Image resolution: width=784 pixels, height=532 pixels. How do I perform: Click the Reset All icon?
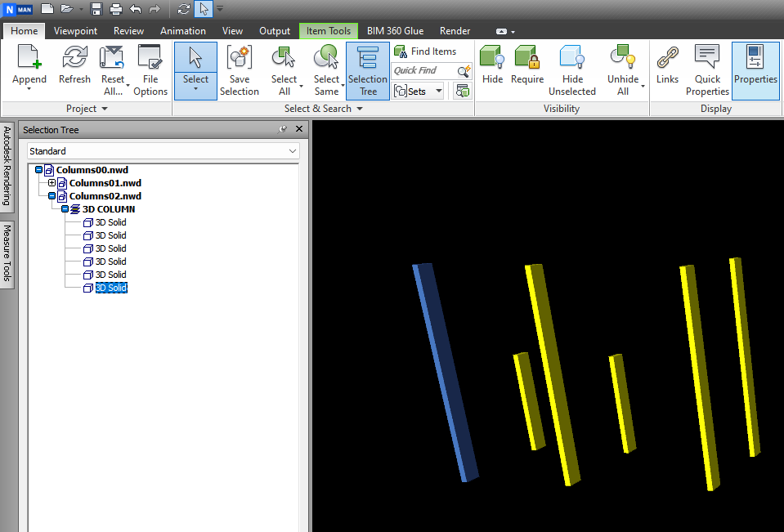tap(111, 56)
